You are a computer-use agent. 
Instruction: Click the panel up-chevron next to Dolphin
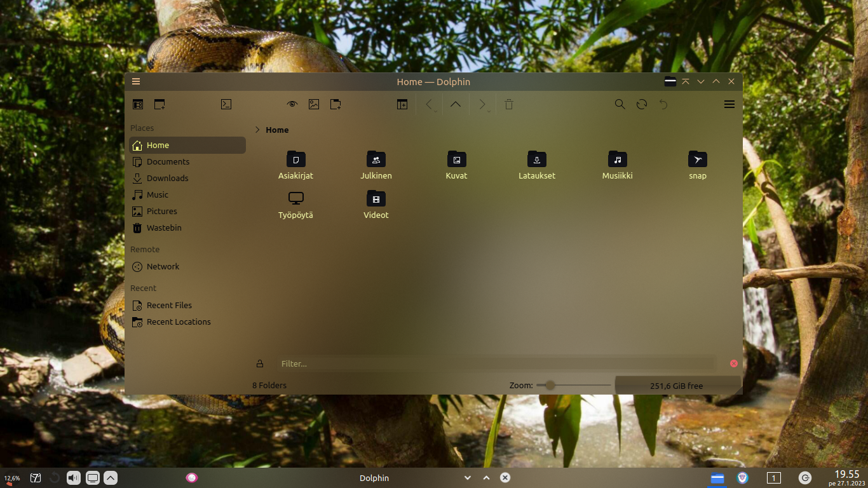coord(487,478)
